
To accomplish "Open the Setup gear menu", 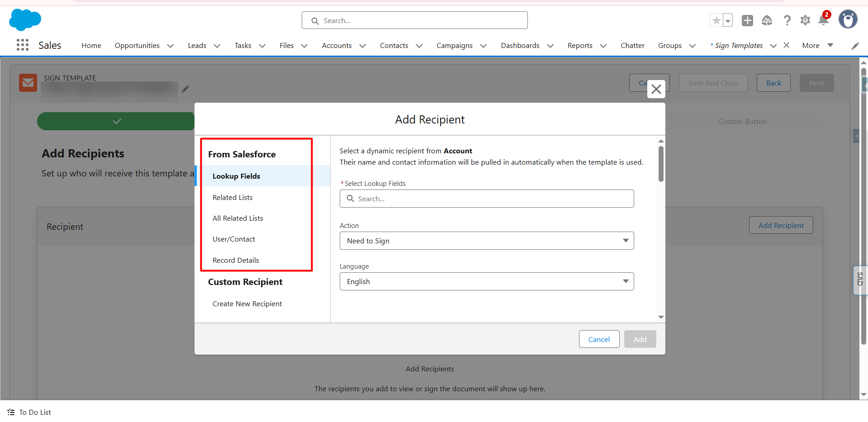I will [805, 20].
